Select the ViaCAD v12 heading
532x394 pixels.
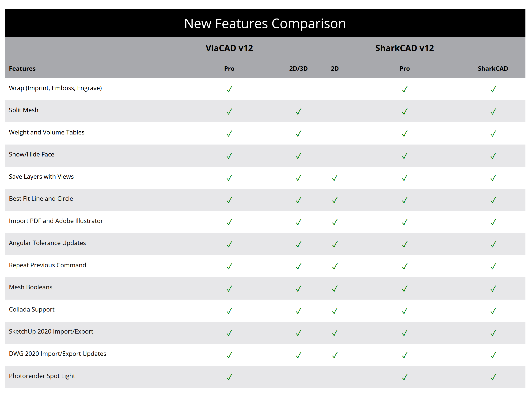coord(230,48)
